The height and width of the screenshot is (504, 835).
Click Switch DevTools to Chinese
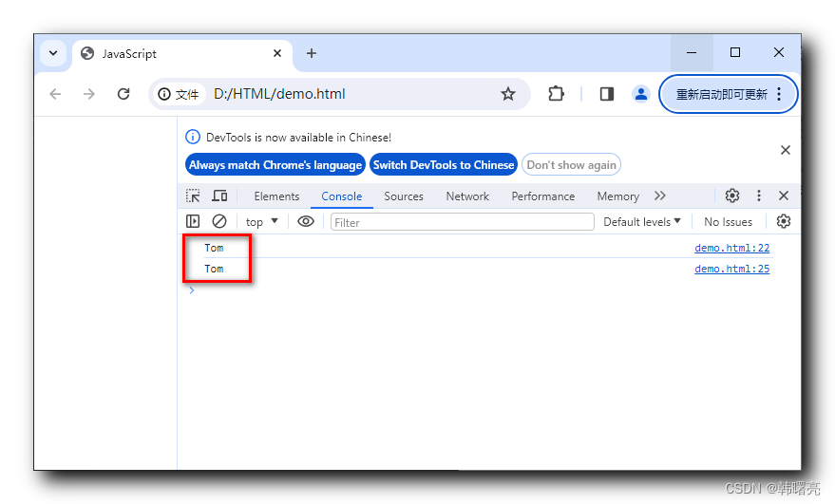pyautogui.click(x=444, y=165)
